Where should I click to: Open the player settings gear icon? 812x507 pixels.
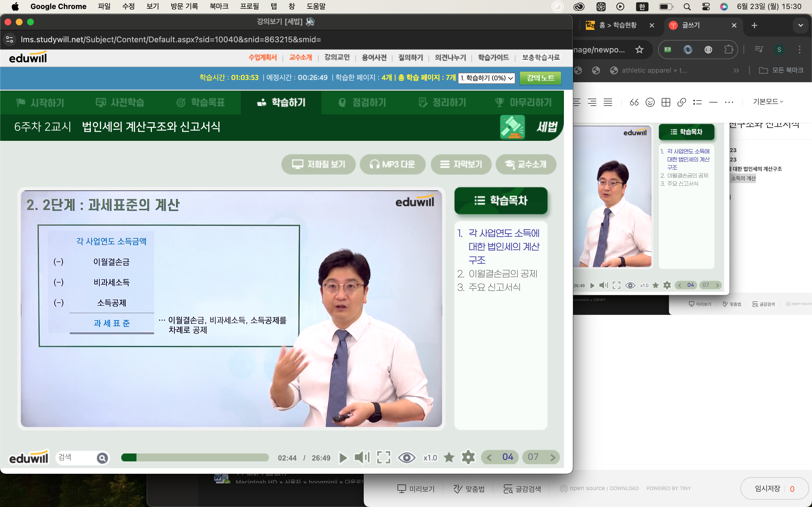click(468, 458)
